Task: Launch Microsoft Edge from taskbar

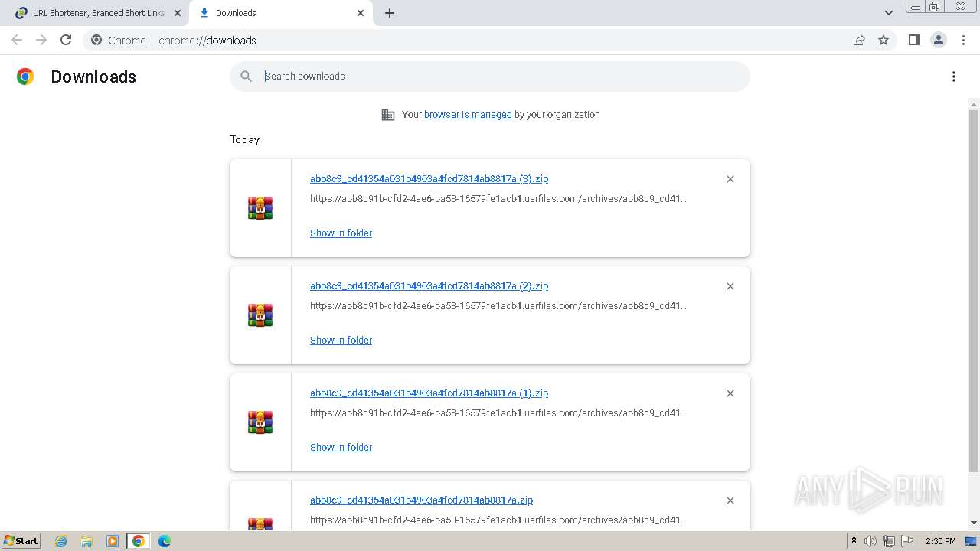Action: coord(165,541)
